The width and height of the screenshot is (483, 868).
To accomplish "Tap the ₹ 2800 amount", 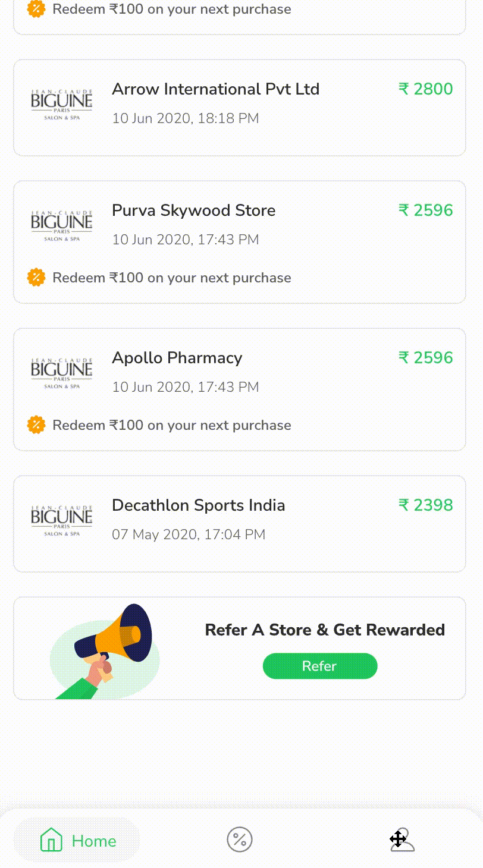I will pyautogui.click(x=425, y=89).
